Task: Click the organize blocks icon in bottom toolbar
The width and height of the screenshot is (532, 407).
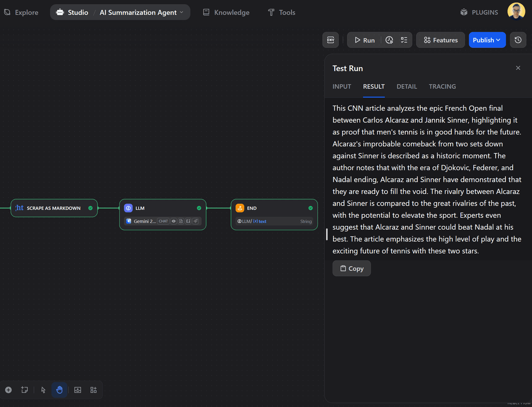Action: (x=93, y=390)
